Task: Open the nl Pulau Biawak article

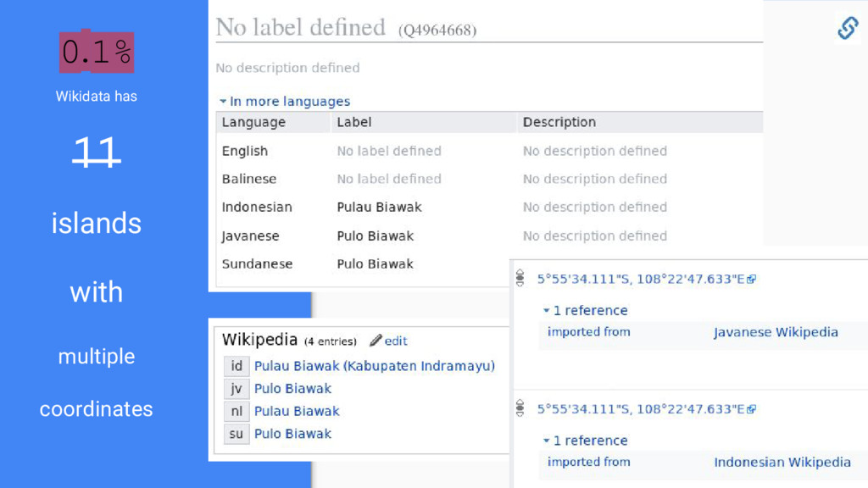Action: pos(297,411)
